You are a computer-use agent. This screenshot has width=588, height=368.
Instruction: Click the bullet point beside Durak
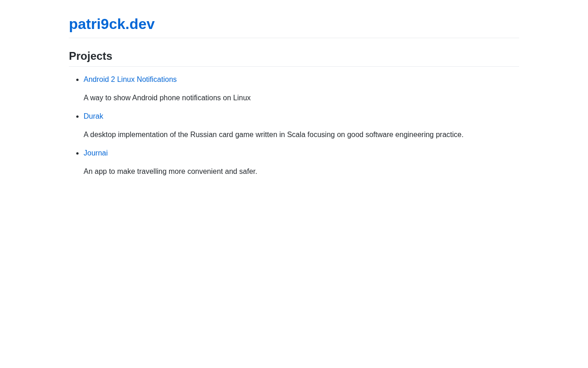pyautogui.click(x=78, y=116)
